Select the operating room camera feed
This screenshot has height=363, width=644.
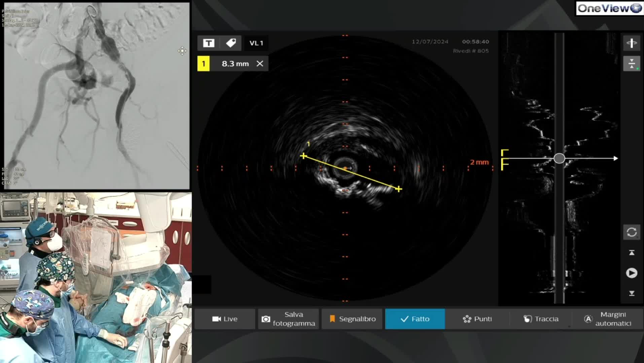click(96, 277)
